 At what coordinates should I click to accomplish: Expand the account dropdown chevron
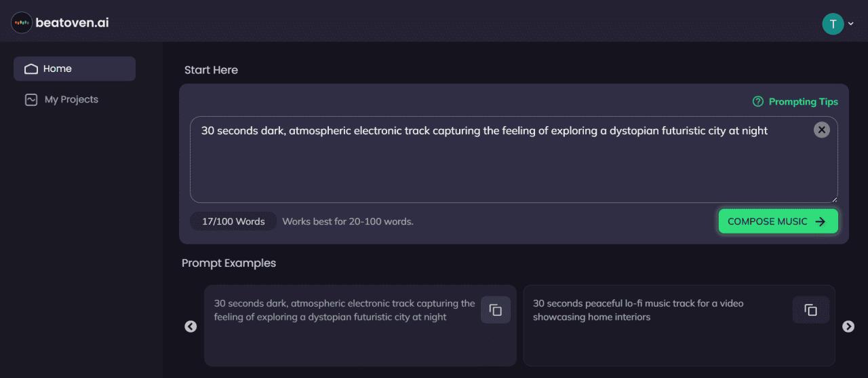pyautogui.click(x=851, y=24)
